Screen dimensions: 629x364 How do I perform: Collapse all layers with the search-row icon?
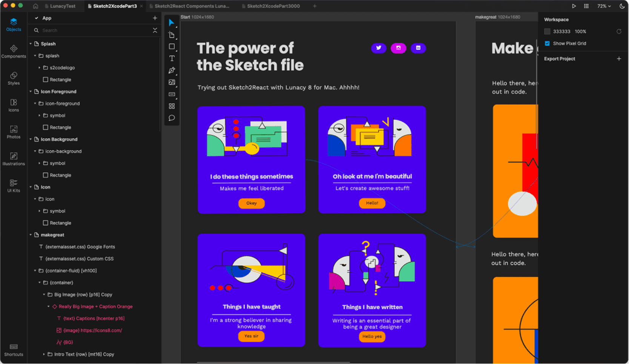(155, 31)
